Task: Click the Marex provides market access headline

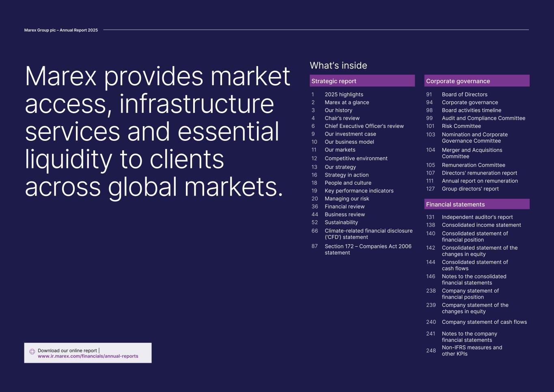Action: click(x=157, y=131)
